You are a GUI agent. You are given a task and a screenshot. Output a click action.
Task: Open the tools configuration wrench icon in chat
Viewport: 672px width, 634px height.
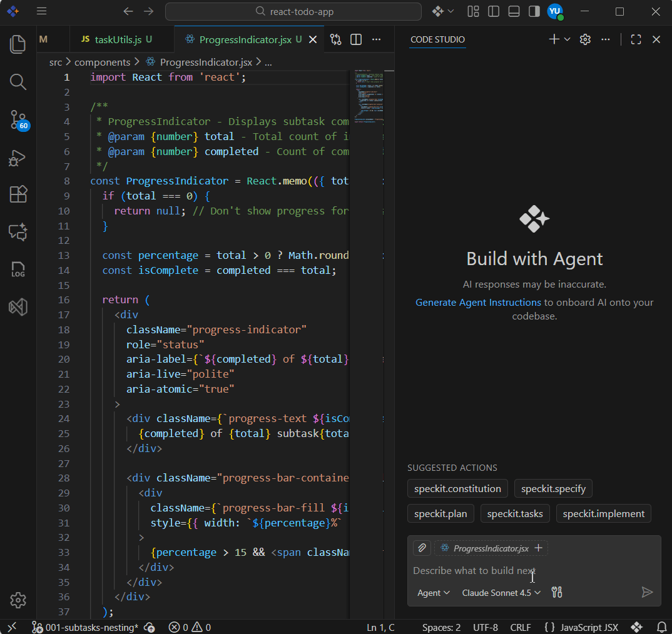pos(556,592)
